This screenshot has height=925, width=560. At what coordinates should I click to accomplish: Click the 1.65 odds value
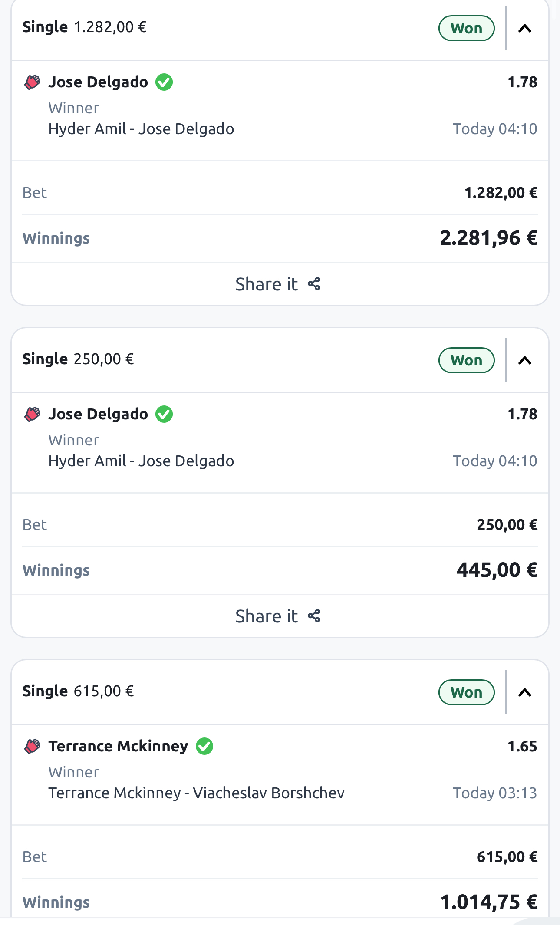coord(522,746)
